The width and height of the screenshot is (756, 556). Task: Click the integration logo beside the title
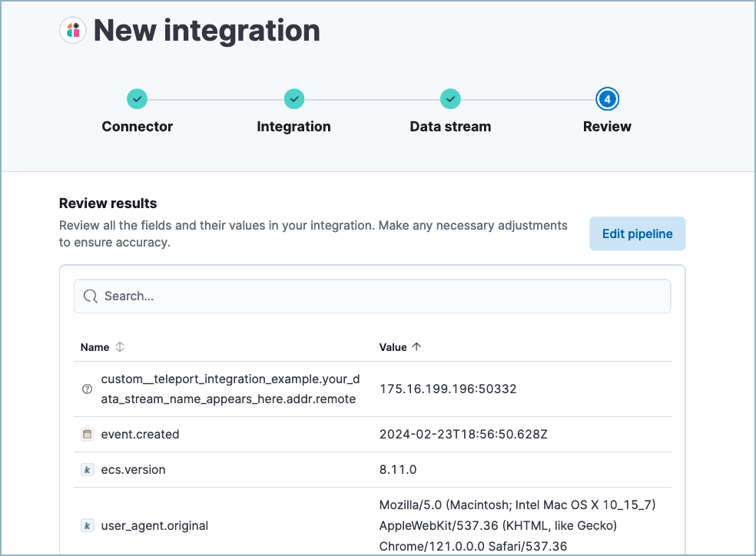[73, 30]
